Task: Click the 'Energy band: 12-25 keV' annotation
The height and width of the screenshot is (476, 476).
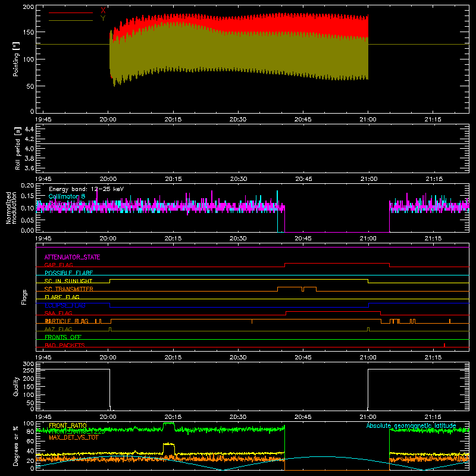Action: coord(86,189)
